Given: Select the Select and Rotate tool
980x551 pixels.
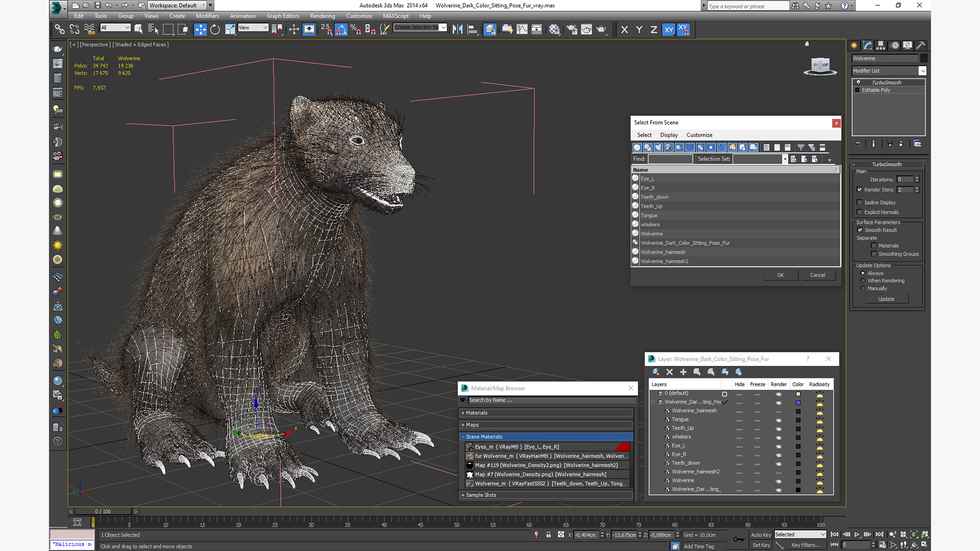Looking at the screenshot, I should 215,30.
